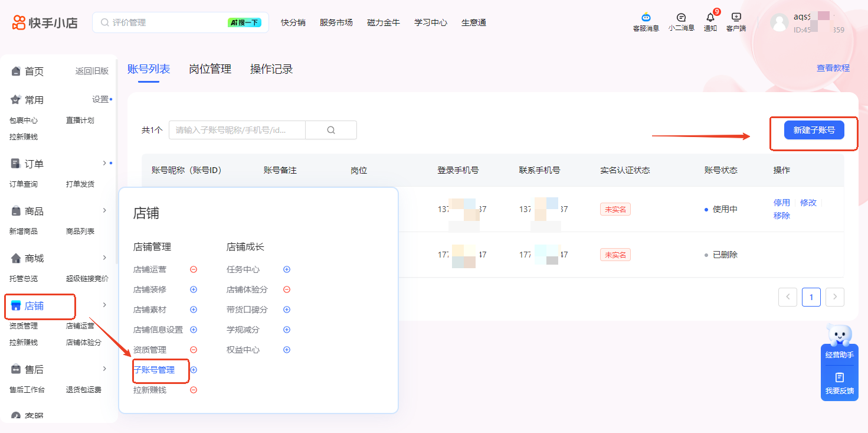Open 服务市场 in the top navigation
Viewport: 868px width, 433px height.
coord(336,22)
